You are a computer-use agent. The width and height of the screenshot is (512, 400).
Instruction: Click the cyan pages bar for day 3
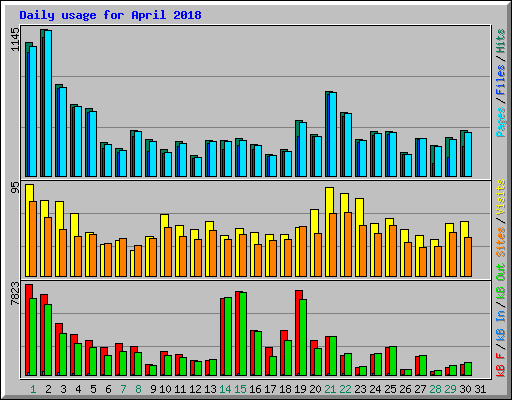coord(63,132)
